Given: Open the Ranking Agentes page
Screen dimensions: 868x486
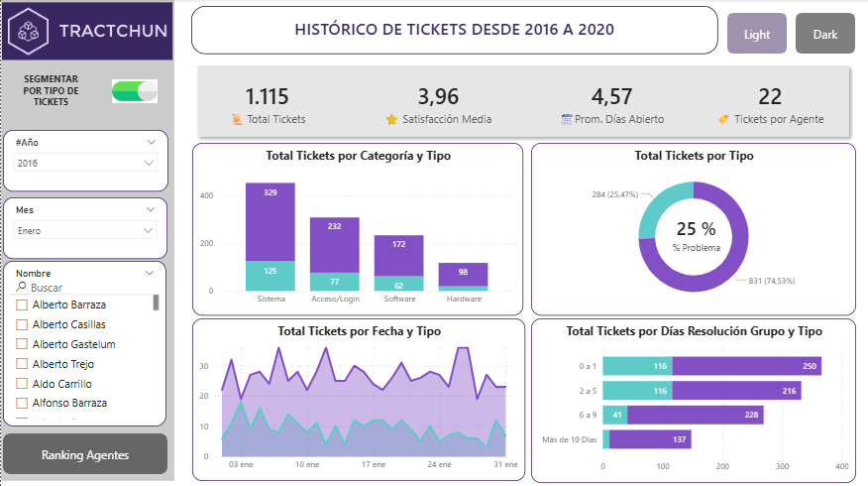Looking at the screenshot, I should pos(85,454).
